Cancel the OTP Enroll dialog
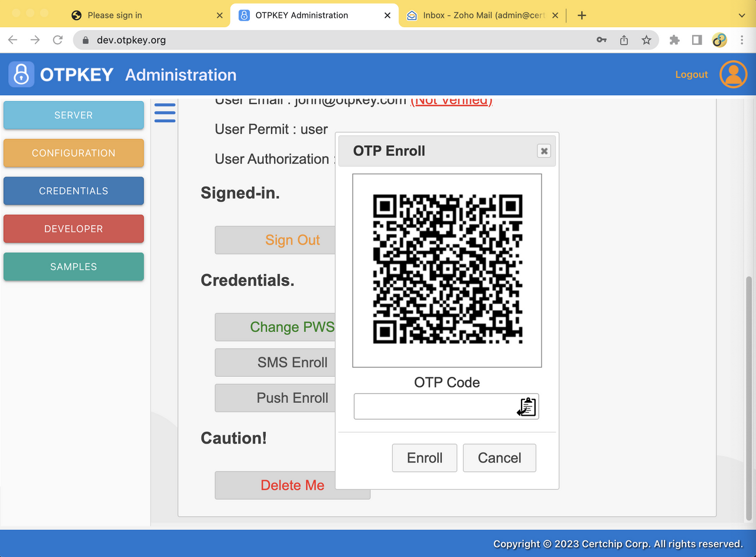Image resolution: width=756 pixels, height=557 pixels. pos(500,458)
